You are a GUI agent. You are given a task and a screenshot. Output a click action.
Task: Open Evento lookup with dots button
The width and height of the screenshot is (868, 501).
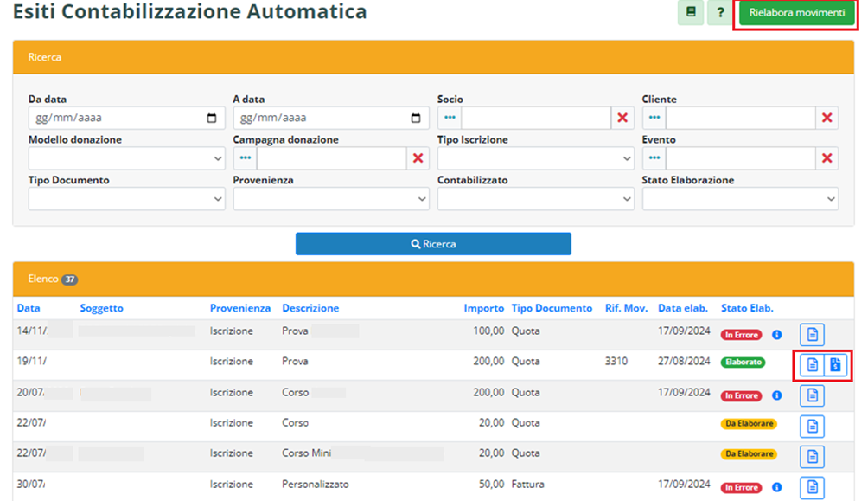[654, 158]
